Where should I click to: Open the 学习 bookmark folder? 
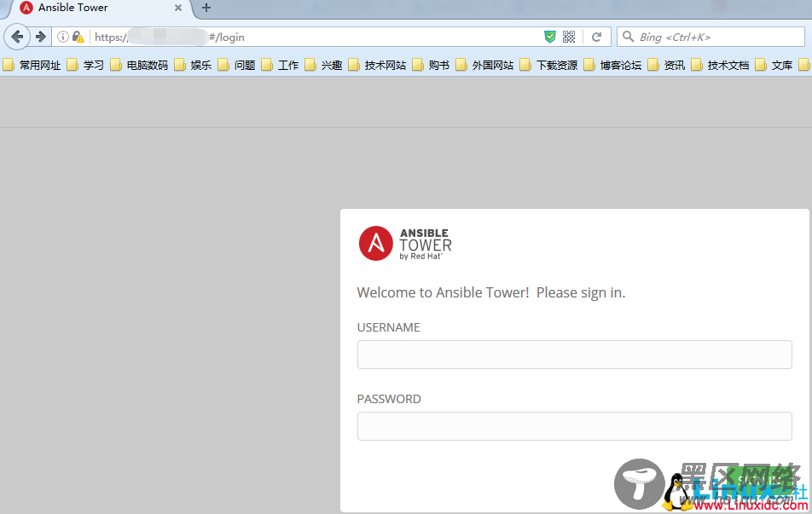(86, 65)
